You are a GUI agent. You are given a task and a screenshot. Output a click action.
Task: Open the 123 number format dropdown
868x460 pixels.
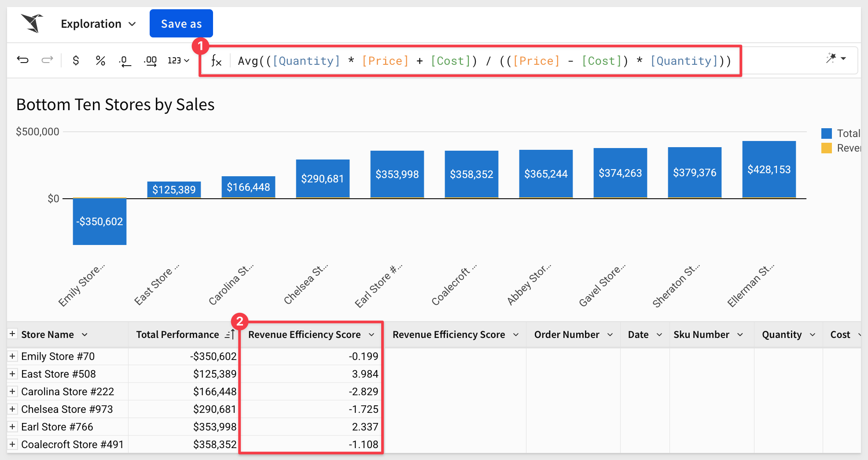[x=178, y=60]
